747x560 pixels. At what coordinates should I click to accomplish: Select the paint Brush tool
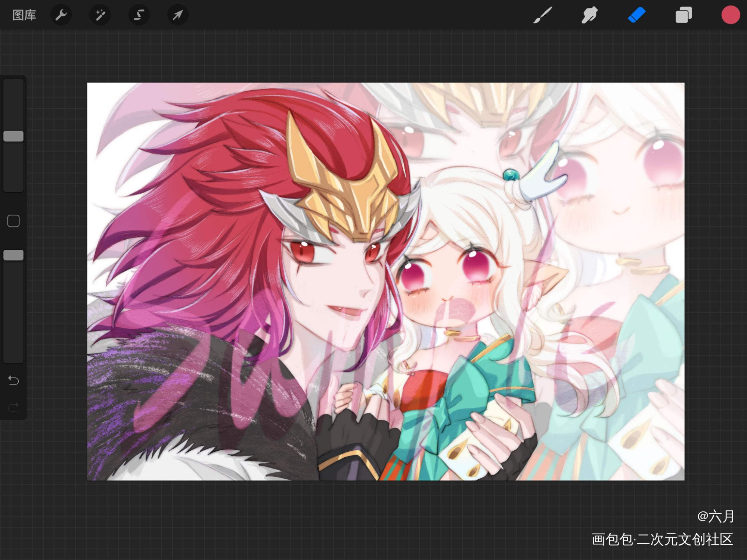(543, 15)
